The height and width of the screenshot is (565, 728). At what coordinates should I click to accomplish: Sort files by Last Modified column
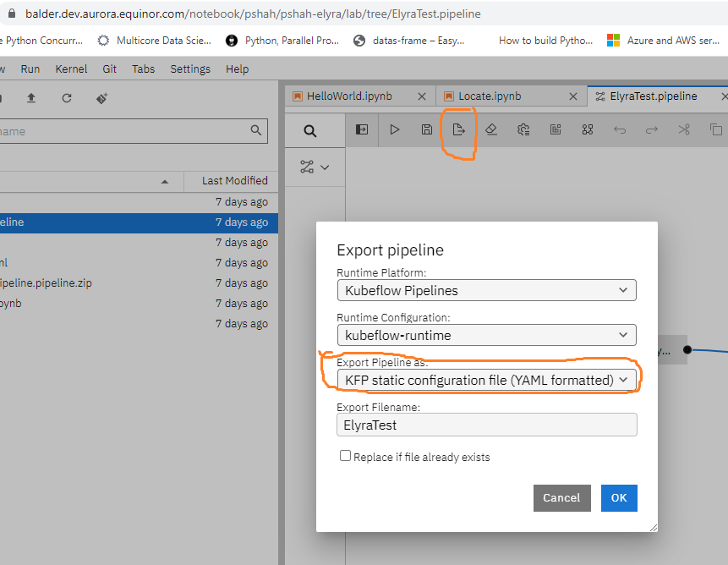pyautogui.click(x=234, y=180)
